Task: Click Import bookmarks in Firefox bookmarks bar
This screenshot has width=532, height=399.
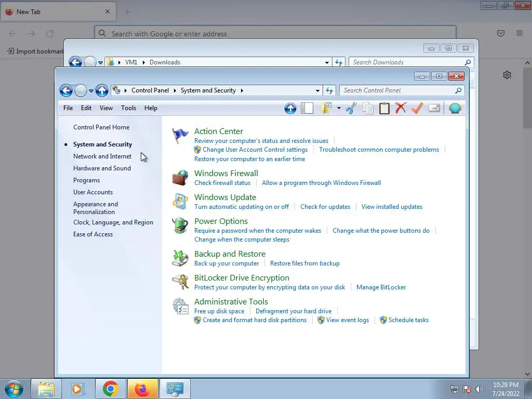Action: [36, 51]
